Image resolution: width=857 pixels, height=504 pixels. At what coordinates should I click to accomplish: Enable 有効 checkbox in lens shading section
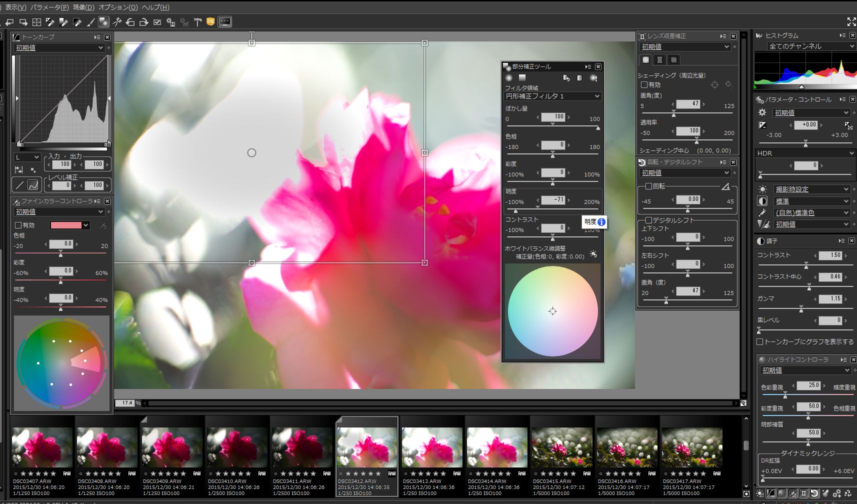tap(644, 85)
